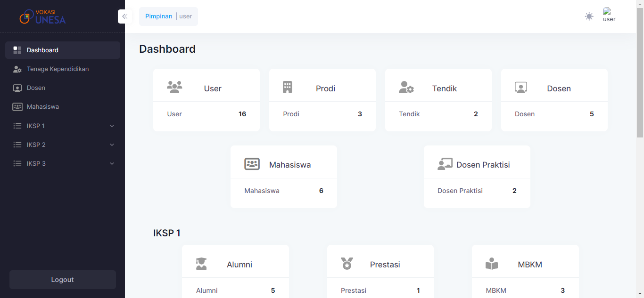
Task: Click the Mahasiswa card icon
Action: tap(252, 164)
